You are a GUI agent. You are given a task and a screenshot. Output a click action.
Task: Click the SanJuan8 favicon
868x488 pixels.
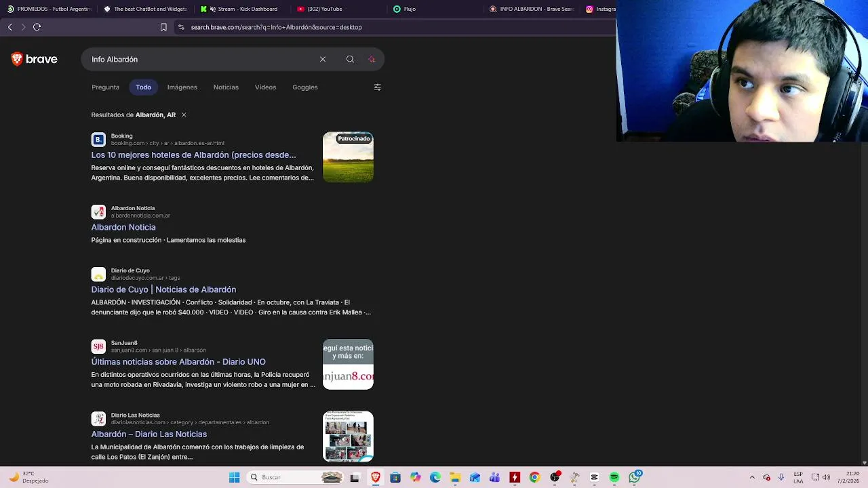pos(98,346)
